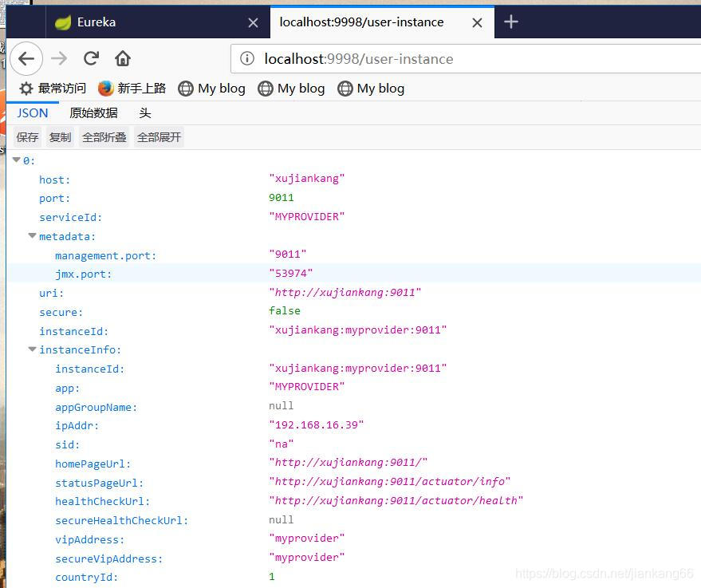The image size is (701, 588).
Task: Open the 最常访问 bookmarks gear icon
Action: [26, 89]
